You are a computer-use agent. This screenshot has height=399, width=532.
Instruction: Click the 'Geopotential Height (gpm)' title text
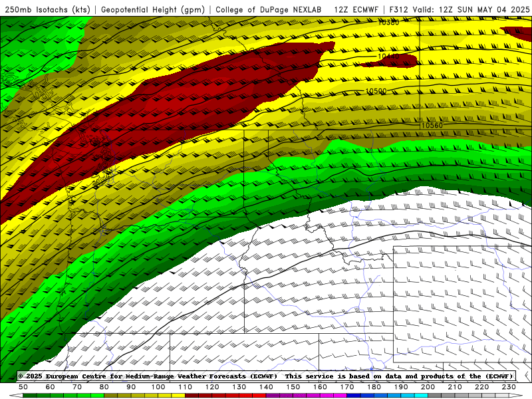(153, 9)
